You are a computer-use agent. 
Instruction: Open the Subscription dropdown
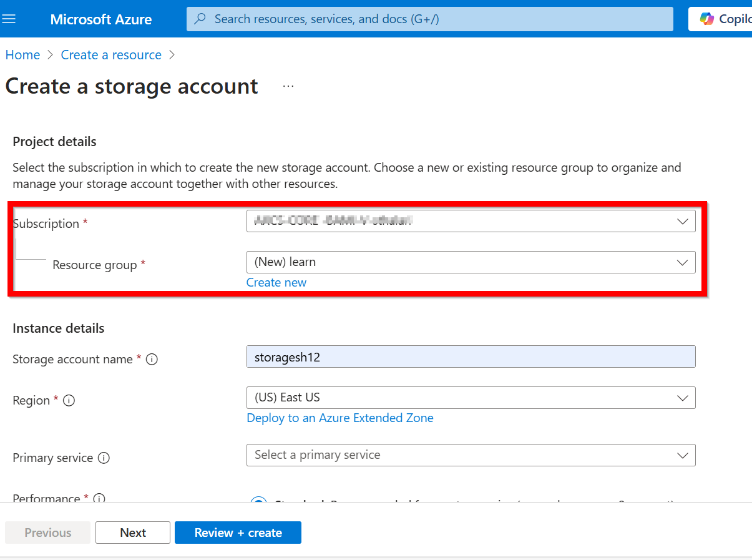682,221
